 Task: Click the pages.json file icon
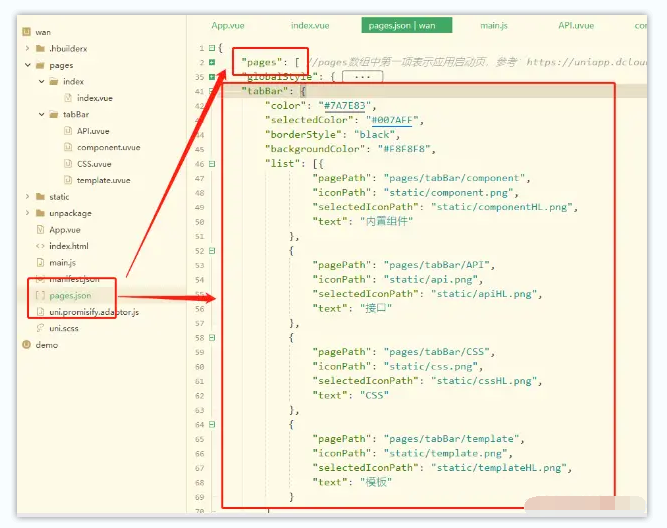40,295
